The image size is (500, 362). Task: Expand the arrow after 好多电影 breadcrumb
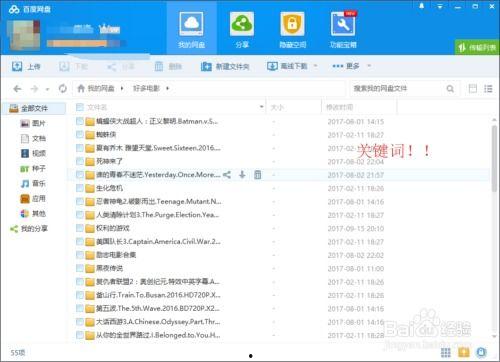(168, 88)
